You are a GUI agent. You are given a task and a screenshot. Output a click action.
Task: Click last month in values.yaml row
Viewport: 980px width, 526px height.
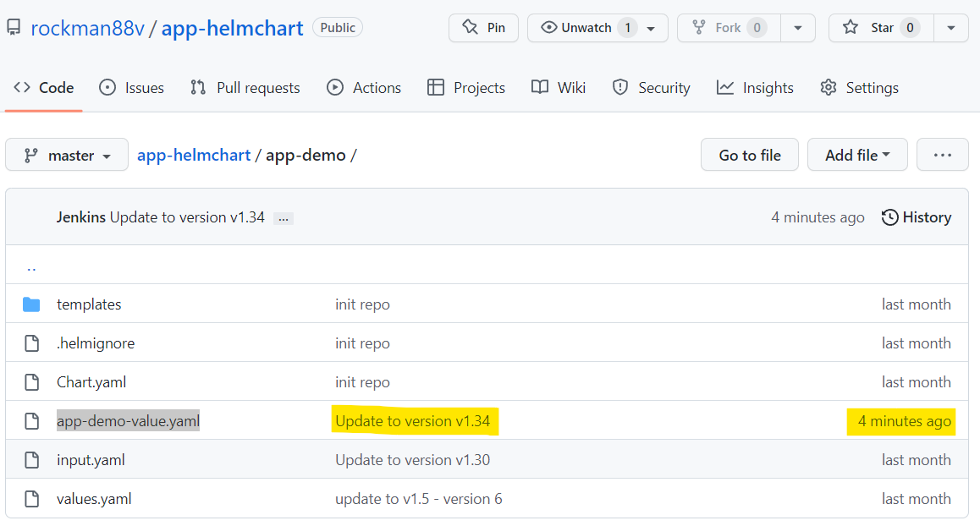pos(917,498)
